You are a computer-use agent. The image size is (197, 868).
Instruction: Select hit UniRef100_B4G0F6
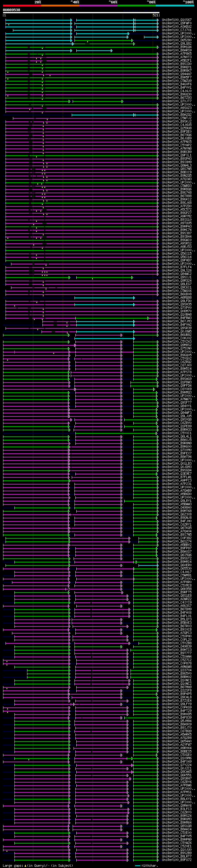[x=177, y=84]
